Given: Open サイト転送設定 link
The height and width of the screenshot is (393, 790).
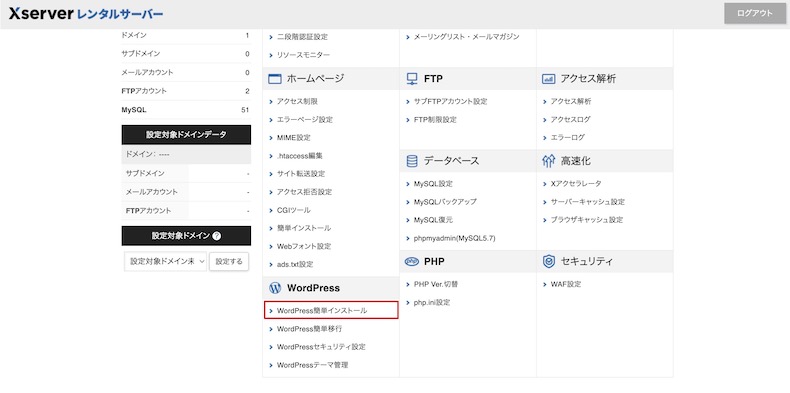Looking at the screenshot, I should (x=301, y=174).
